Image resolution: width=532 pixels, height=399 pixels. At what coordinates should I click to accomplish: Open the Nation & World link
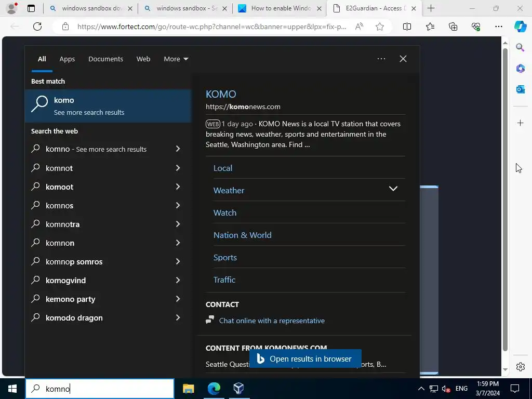pyautogui.click(x=242, y=235)
